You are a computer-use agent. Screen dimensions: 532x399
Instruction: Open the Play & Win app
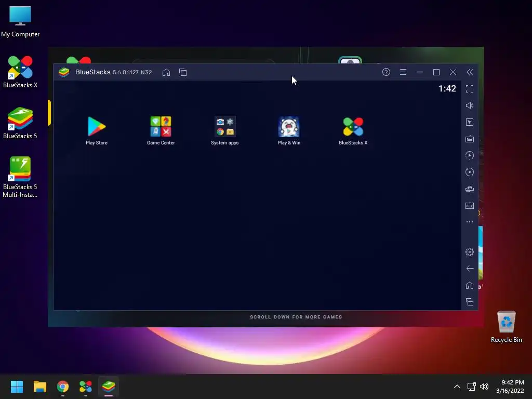(x=289, y=130)
